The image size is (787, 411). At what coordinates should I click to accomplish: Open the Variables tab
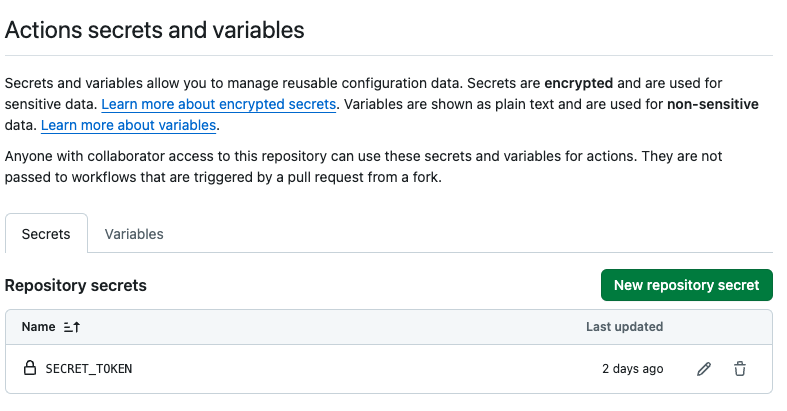coord(134,234)
